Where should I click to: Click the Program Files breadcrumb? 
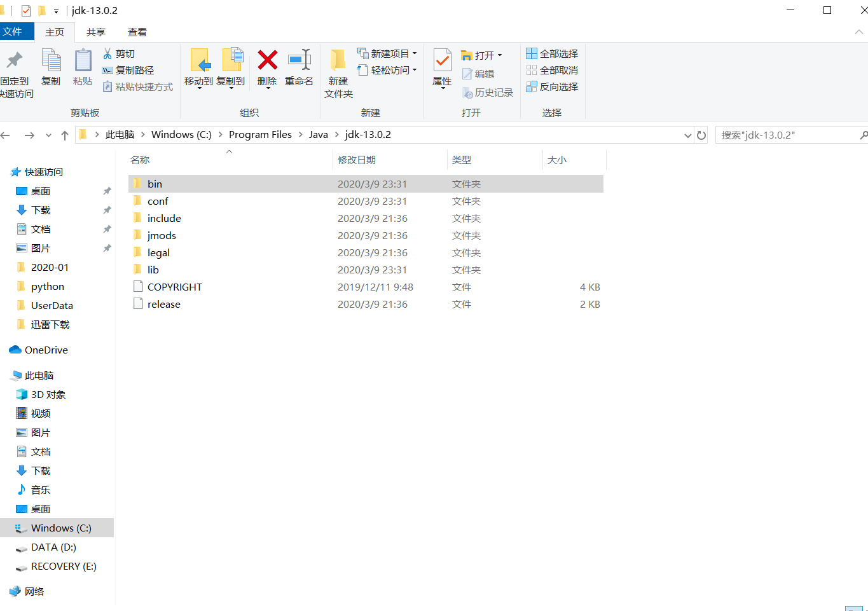point(260,135)
